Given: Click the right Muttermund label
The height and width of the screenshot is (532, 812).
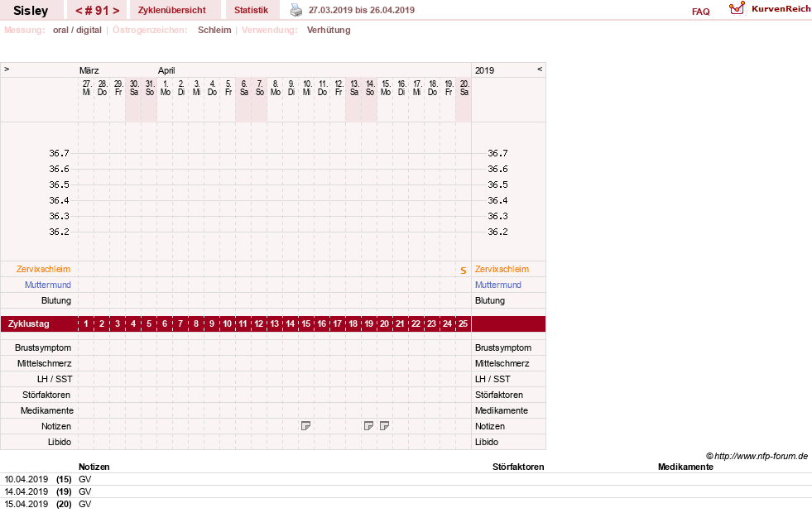Looking at the screenshot, I should coord(498,285).
